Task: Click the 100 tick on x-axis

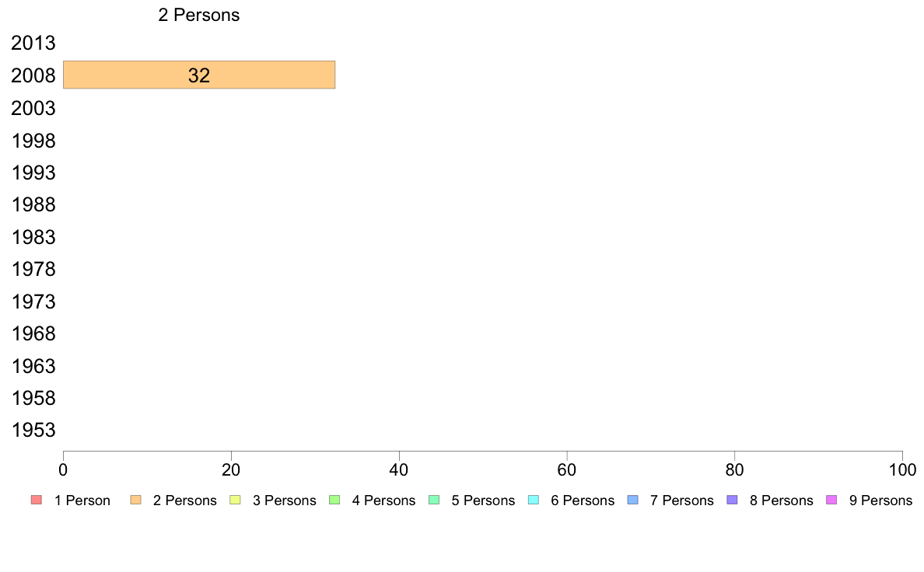Action: point(902,469)
